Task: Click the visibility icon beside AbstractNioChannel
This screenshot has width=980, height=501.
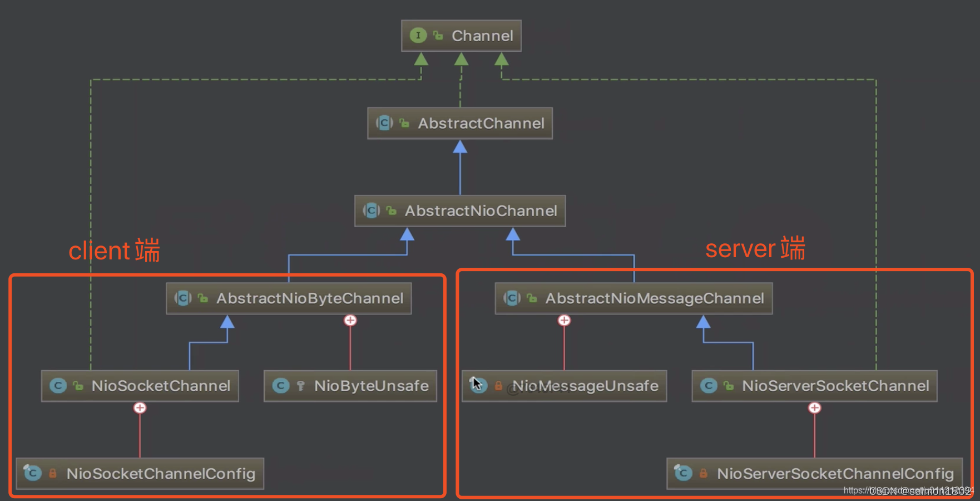Action: tap(392, 210)
